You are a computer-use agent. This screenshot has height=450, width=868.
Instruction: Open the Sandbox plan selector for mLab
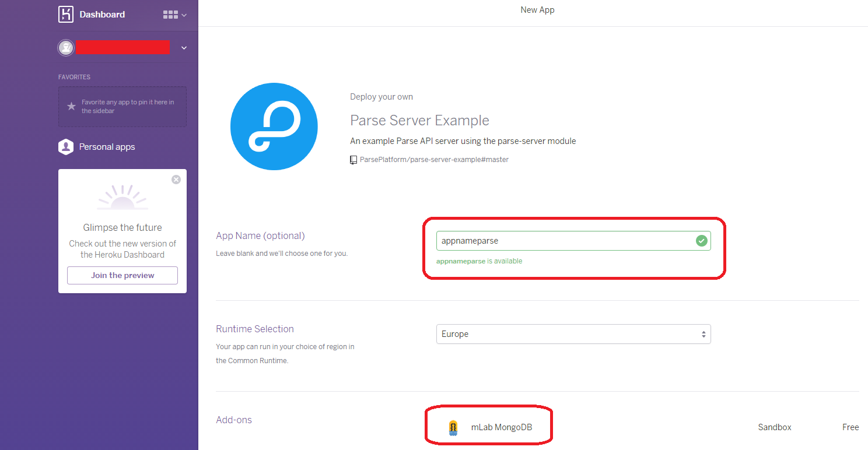(775, 427)
